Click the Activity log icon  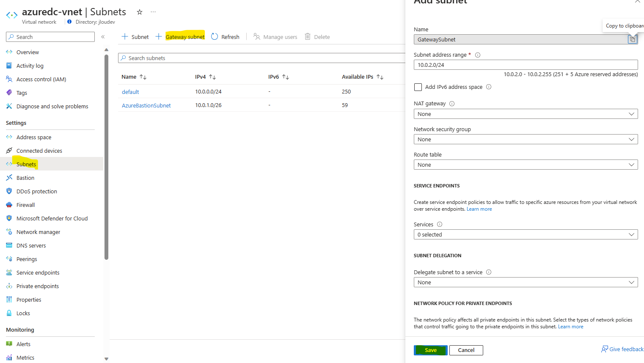9,66
